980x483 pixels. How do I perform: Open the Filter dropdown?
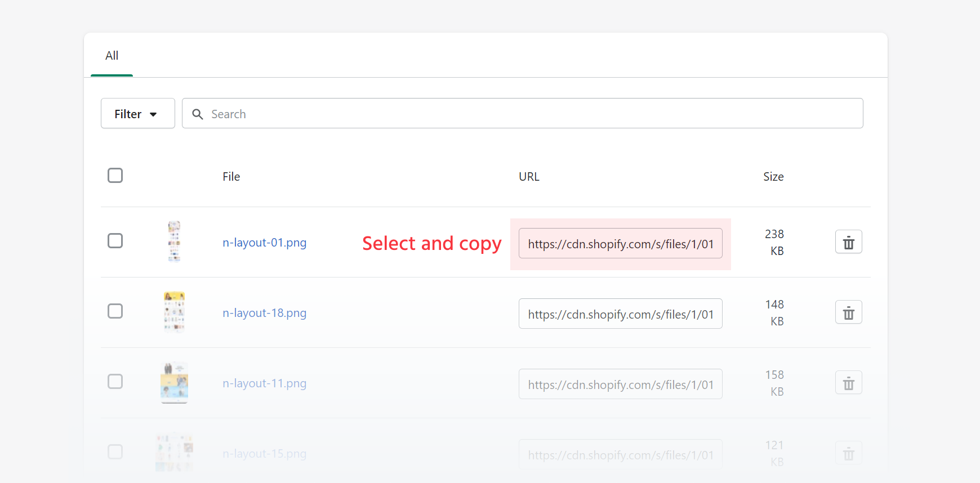pos(137,114)
